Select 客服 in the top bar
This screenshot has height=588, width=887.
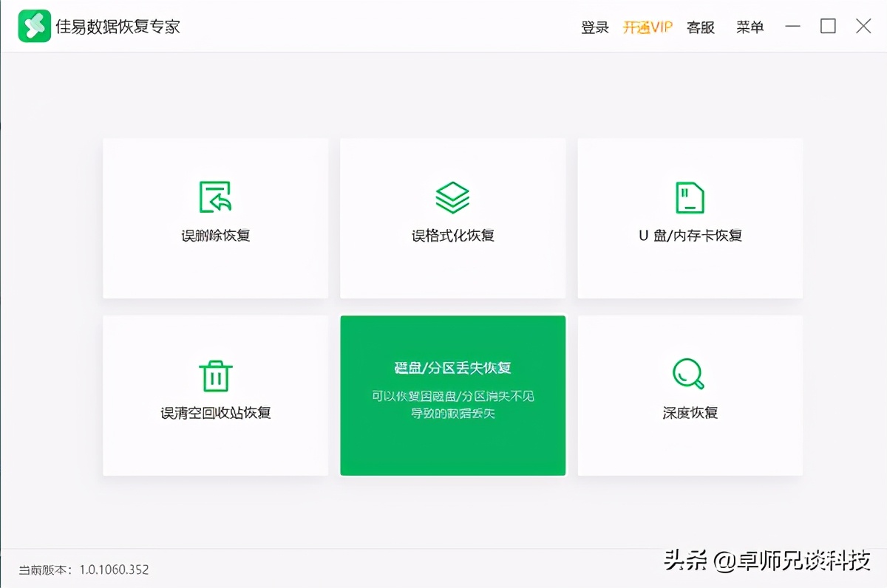pyautogui.click(x=700, y=27)
